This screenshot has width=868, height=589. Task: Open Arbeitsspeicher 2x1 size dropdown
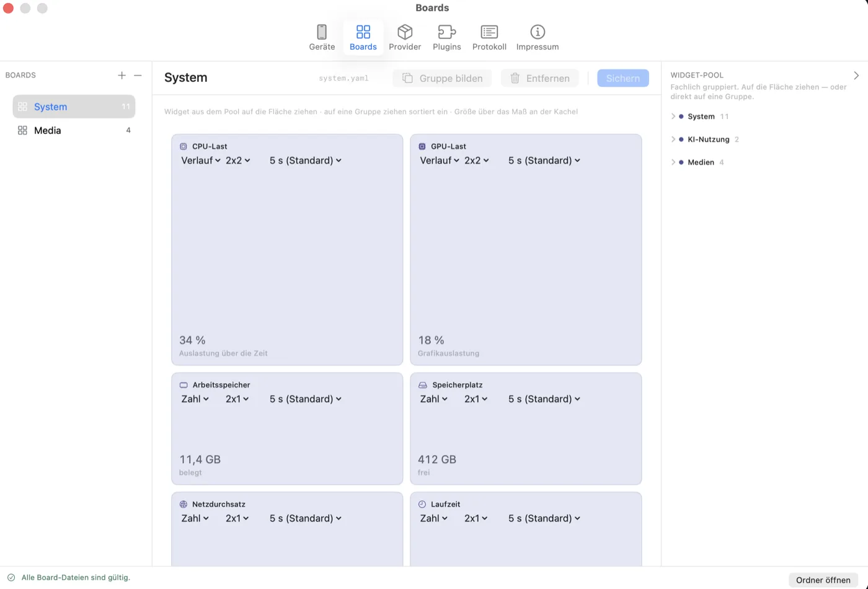pyautogui.click(x=237, y=399)
